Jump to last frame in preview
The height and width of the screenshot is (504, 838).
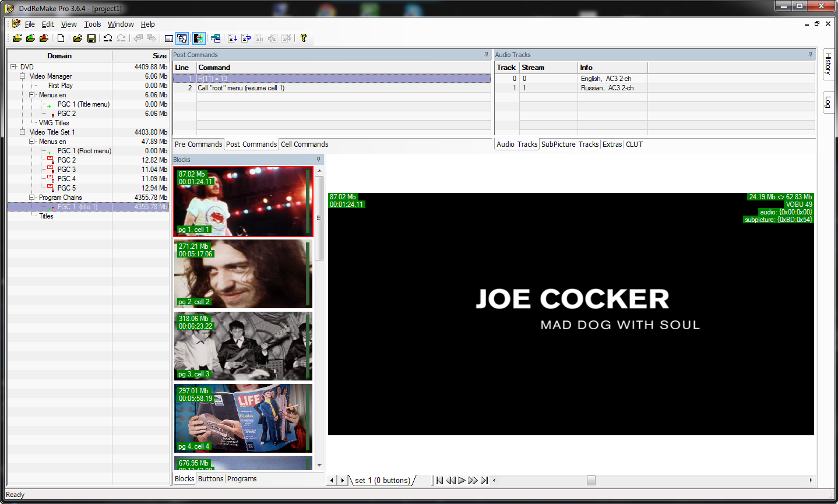click(x=484, y=481)
